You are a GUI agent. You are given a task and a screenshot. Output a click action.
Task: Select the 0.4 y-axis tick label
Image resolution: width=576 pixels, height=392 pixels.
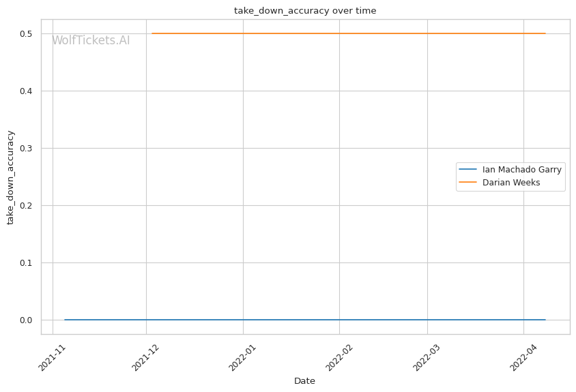[32, 91]
